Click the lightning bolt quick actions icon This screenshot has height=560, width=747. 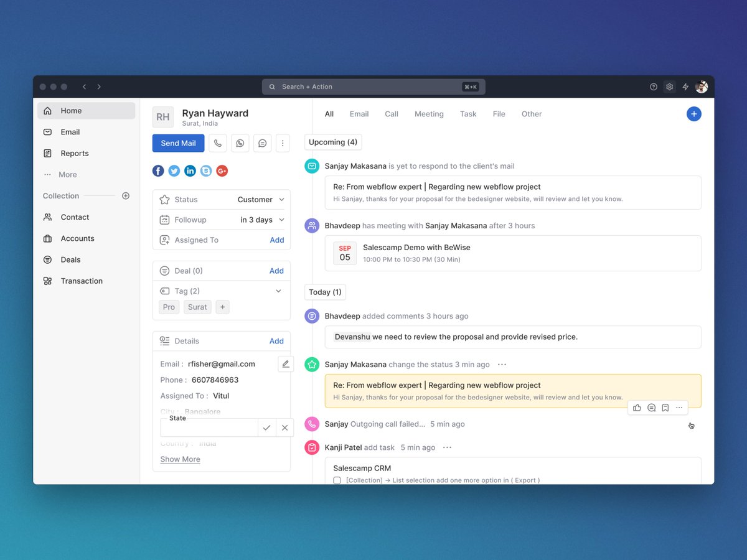click(685, 87)
